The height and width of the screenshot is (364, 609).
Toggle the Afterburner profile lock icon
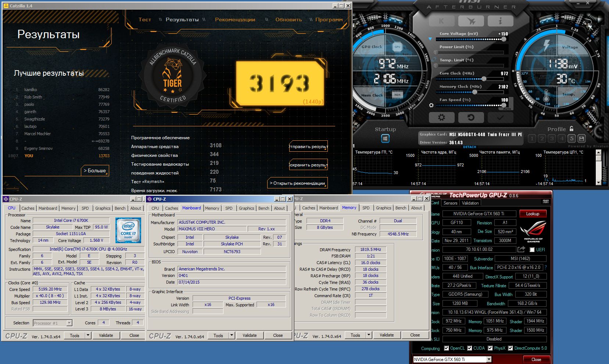(x=572, y=129)
